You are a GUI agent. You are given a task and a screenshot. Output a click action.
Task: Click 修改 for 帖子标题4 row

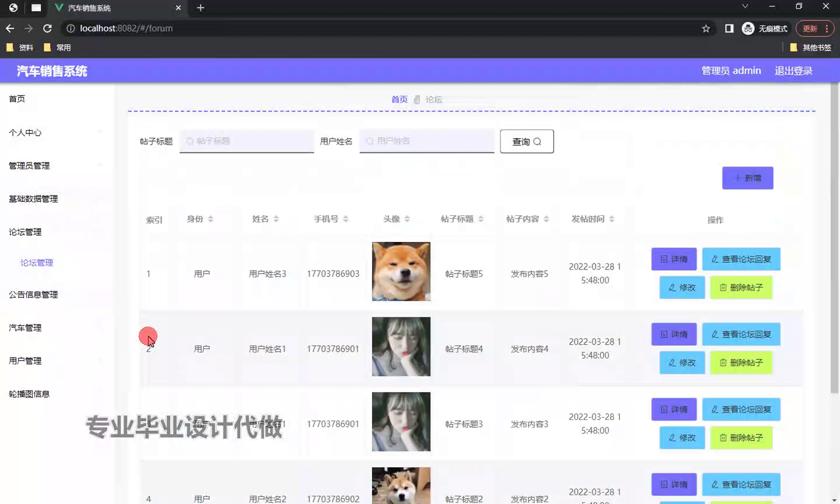682,363
